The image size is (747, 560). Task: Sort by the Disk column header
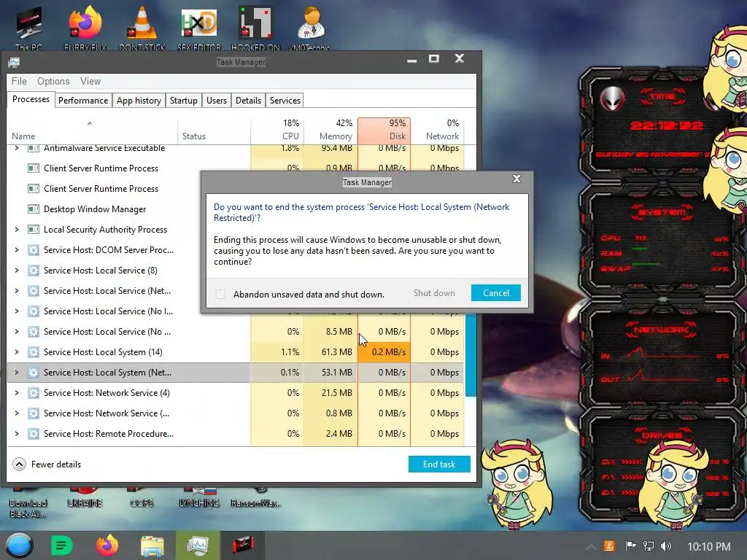point(384,130)
